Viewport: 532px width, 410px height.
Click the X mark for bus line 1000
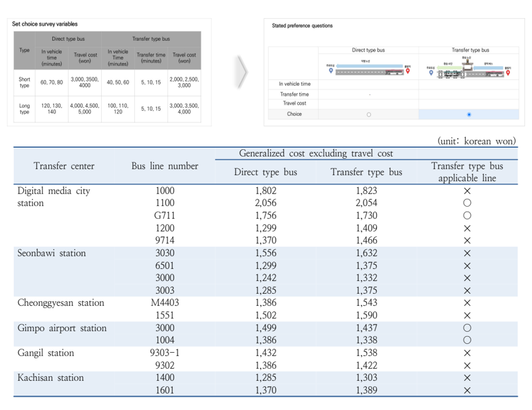(x=467, y=191)
